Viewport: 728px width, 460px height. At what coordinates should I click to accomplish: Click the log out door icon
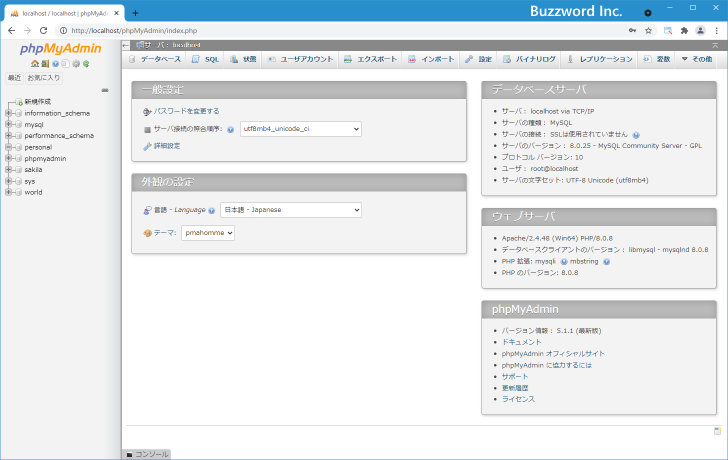[45, 64]
